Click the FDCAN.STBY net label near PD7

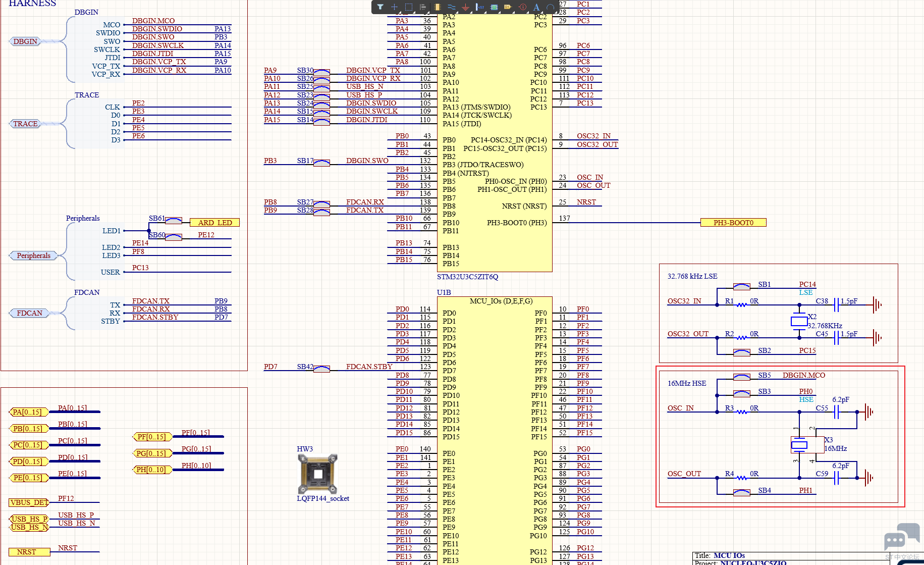point(369,367)
